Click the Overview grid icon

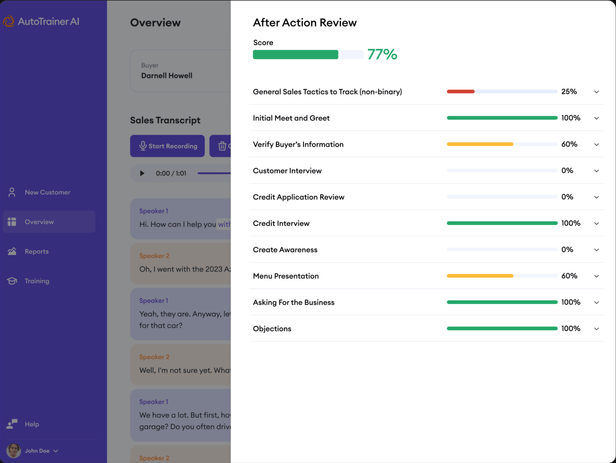[x=12, y=222]
